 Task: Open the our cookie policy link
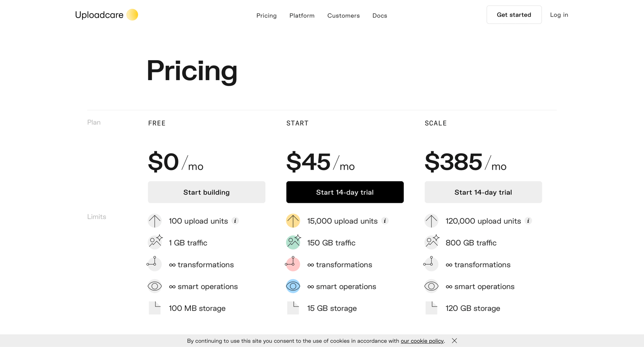click(x=422, y=341)
